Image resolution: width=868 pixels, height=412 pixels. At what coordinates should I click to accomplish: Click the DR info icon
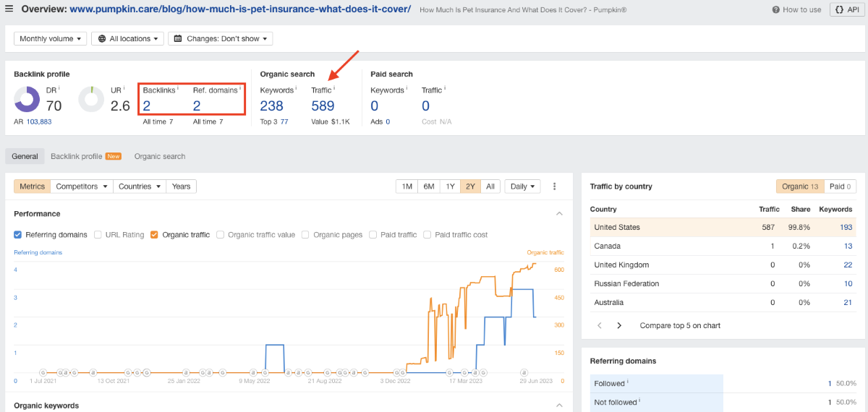(59, 87)
